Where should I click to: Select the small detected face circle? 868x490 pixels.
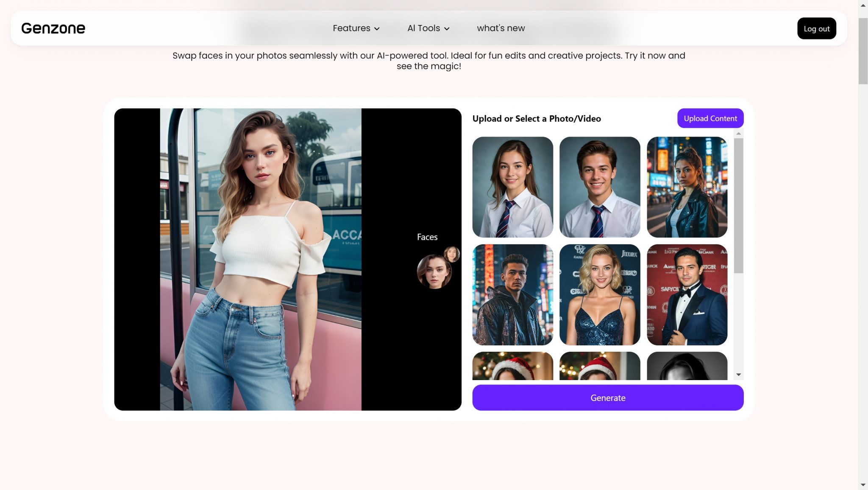pos(452,255)
